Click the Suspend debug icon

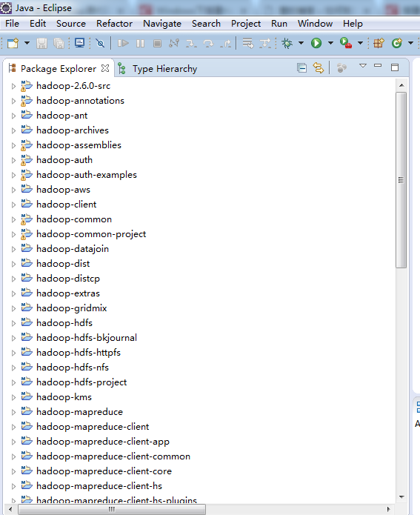[x=140, y=43]
